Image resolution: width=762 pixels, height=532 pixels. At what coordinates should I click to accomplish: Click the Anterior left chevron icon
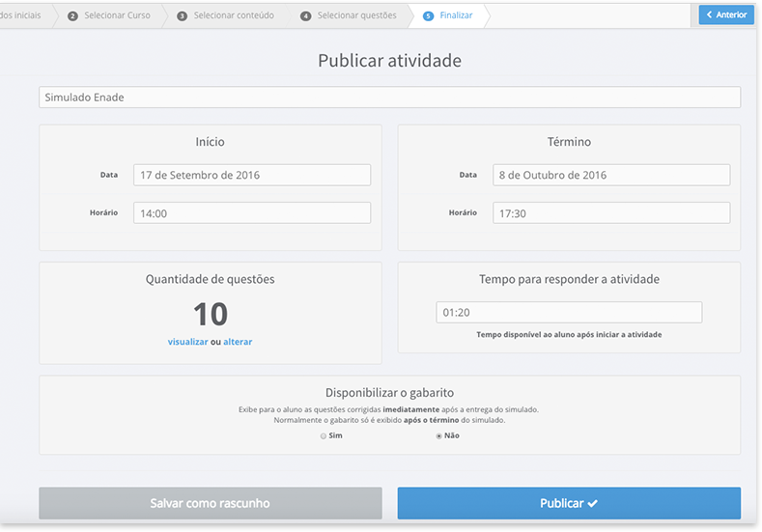[x=710, y=14]
